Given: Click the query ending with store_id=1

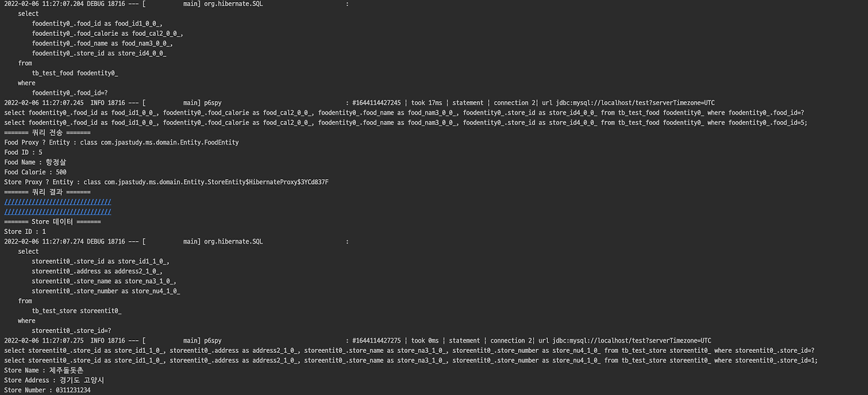Looking at the screenshot, I should [x=411, y=360].
